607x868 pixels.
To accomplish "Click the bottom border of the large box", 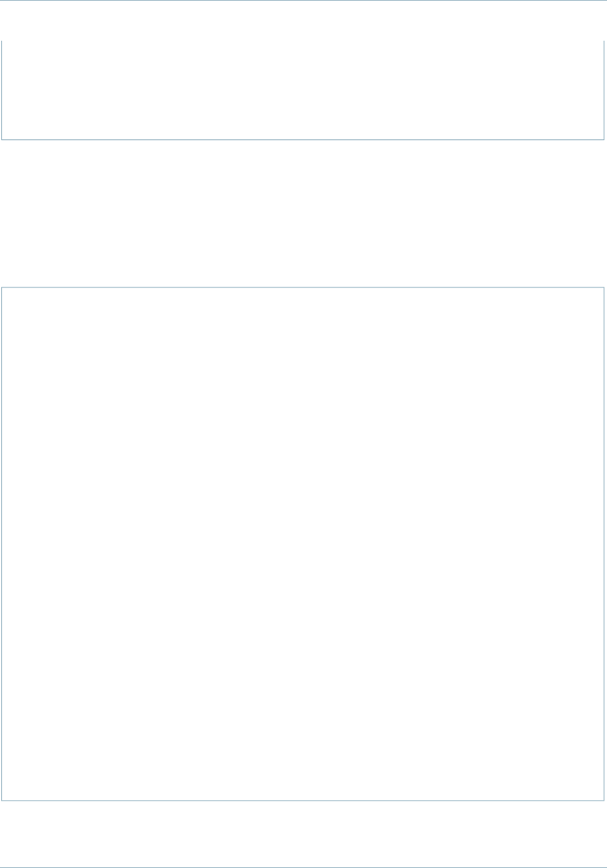I will point(302,801).
